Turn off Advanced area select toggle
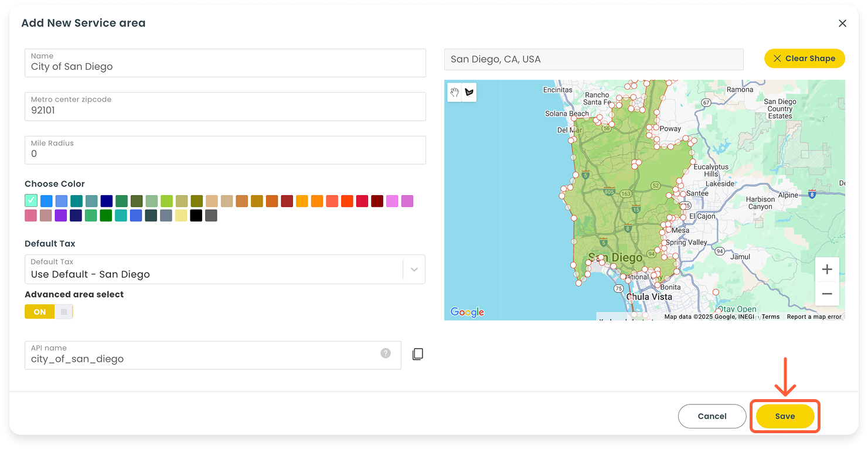The image size is (868, 449). point(49,312)
